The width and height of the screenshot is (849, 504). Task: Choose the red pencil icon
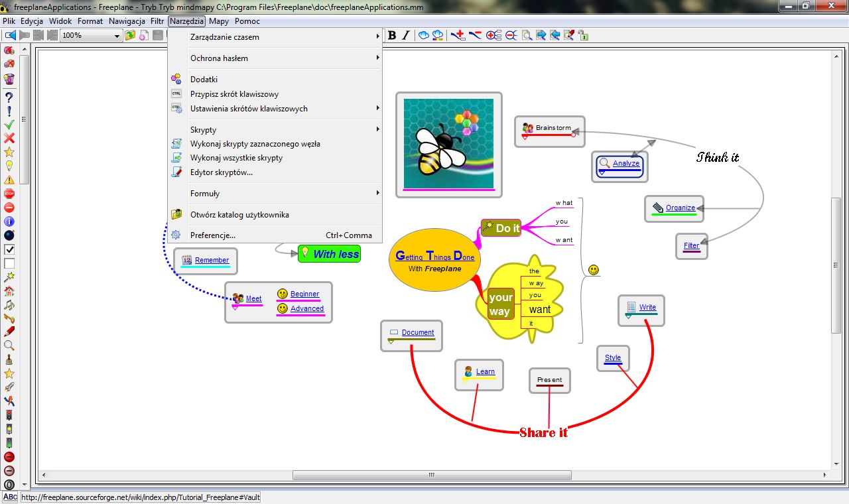click(x=9, y=332)
